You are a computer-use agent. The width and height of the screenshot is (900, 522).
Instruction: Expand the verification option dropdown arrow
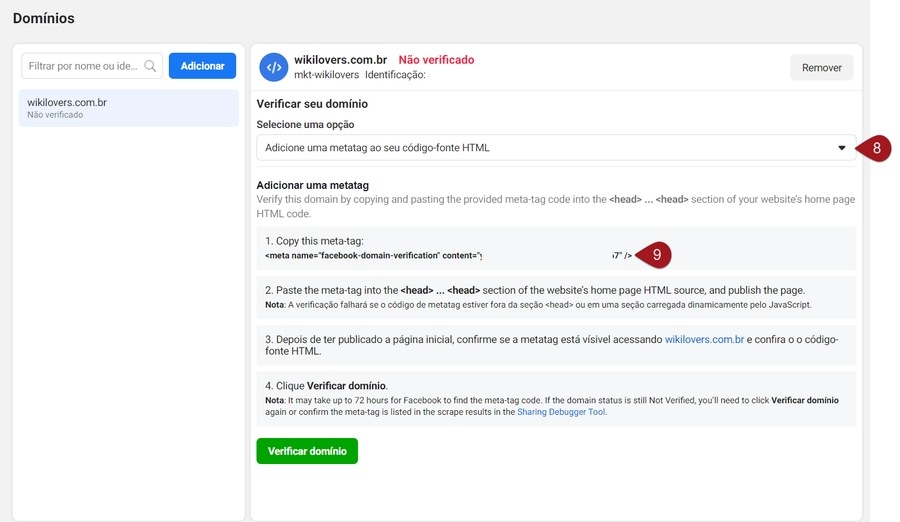pos(841,148)
